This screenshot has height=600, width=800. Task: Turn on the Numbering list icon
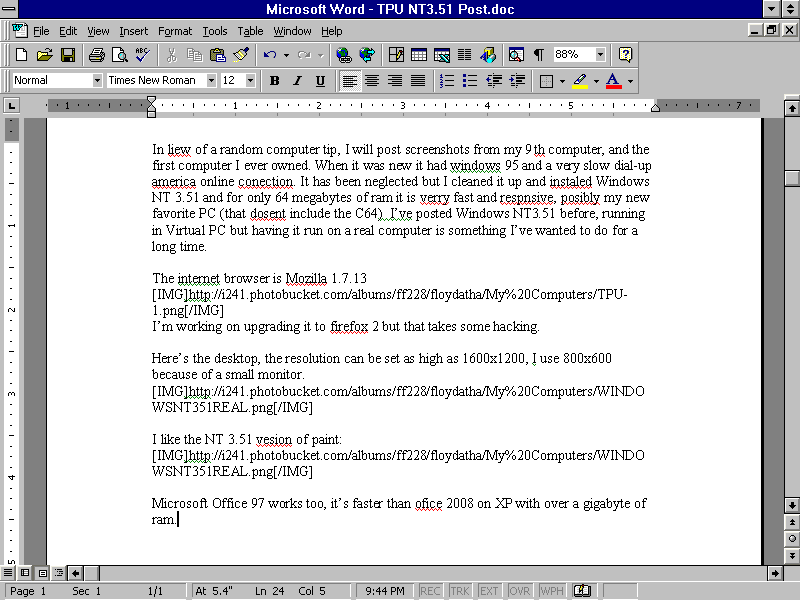click(x=447, y=81)
